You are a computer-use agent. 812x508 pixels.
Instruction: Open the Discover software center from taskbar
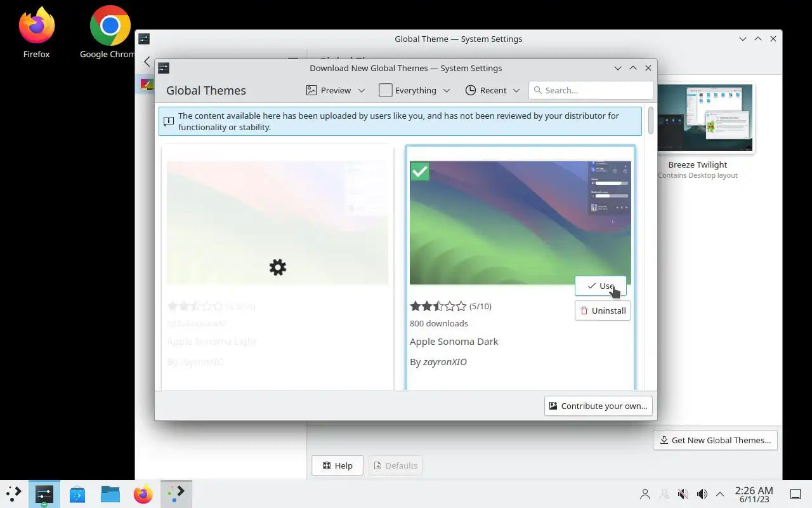click(x=77, y=493)
